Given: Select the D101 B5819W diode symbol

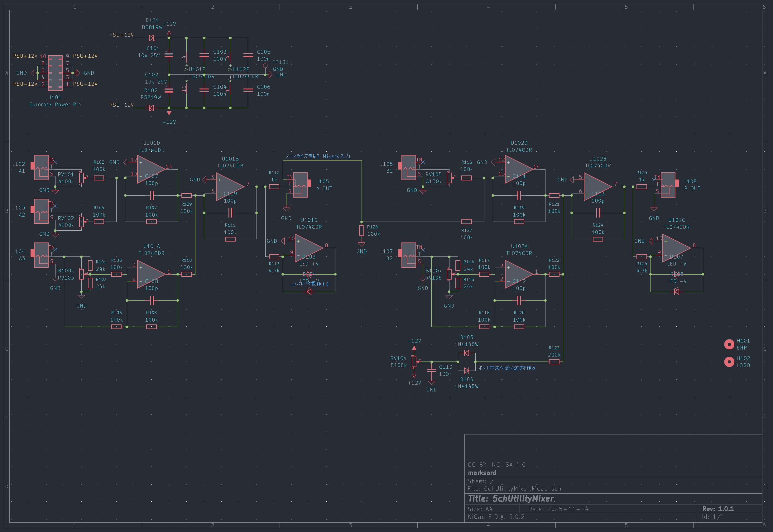Looking at the screenshot, I should point(152,38).
